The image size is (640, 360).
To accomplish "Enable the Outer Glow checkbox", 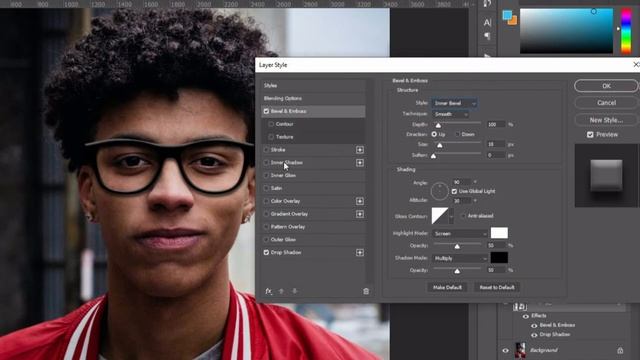I will coord(266,240).
